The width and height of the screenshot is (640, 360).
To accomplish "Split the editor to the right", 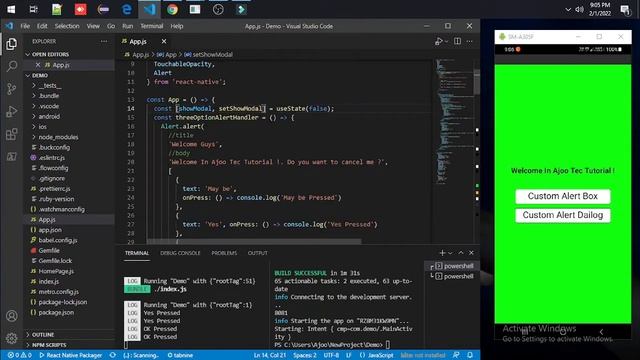I will click(x=458, y=41).
